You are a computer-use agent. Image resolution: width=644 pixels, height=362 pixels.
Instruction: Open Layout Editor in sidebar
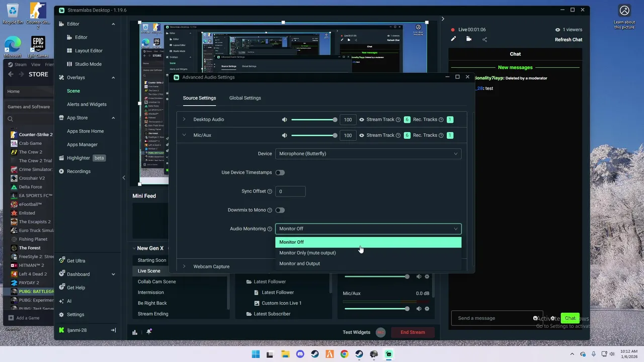pyautogui.click(x=89, y=51)
